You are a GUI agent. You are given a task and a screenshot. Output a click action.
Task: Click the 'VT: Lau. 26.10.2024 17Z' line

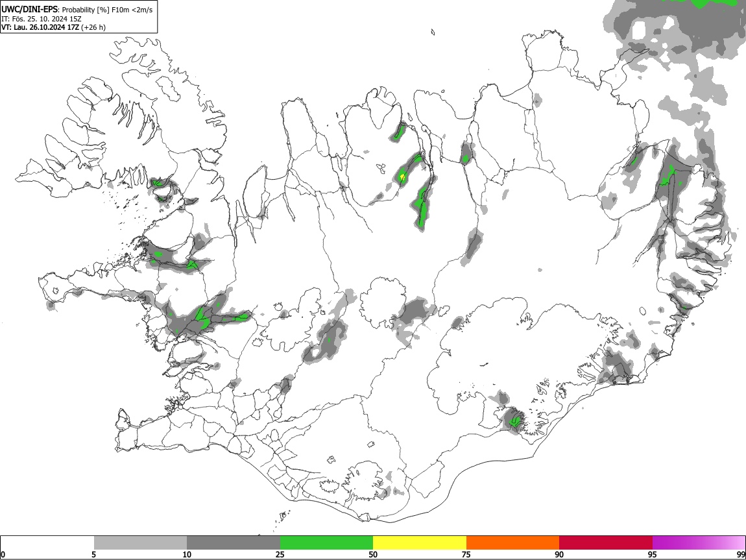pyautogui.click(x=40, y=27)
